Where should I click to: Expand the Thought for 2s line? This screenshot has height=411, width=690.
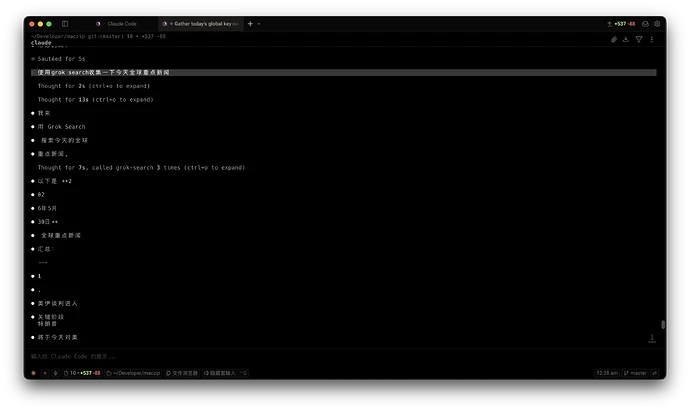click(x=94, y=86)
